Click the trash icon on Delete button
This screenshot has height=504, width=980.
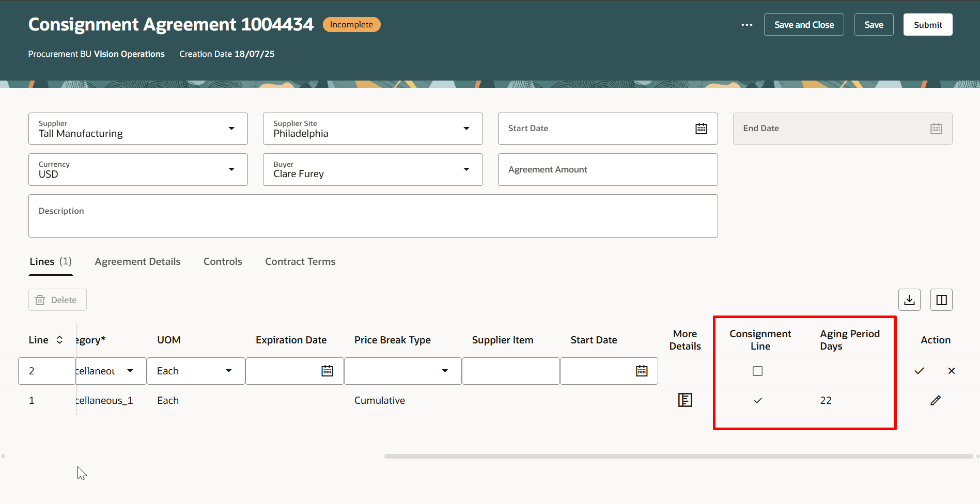coord(40,300)
